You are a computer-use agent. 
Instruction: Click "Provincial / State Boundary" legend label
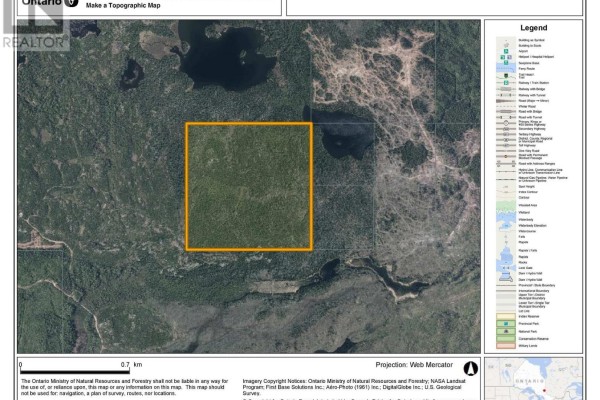537,285
